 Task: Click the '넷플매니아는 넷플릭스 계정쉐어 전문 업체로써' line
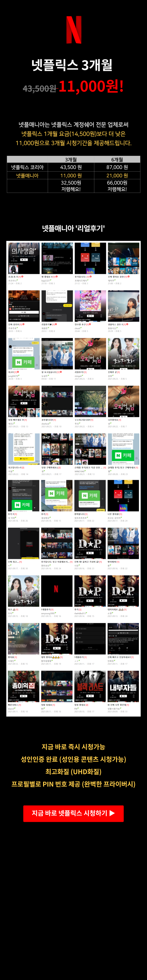pyautogui.click(x=73, y=124)
